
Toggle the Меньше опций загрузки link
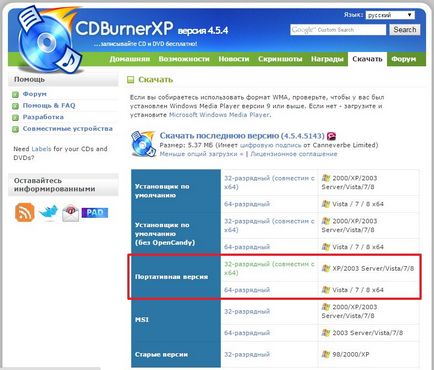point(202,154)
